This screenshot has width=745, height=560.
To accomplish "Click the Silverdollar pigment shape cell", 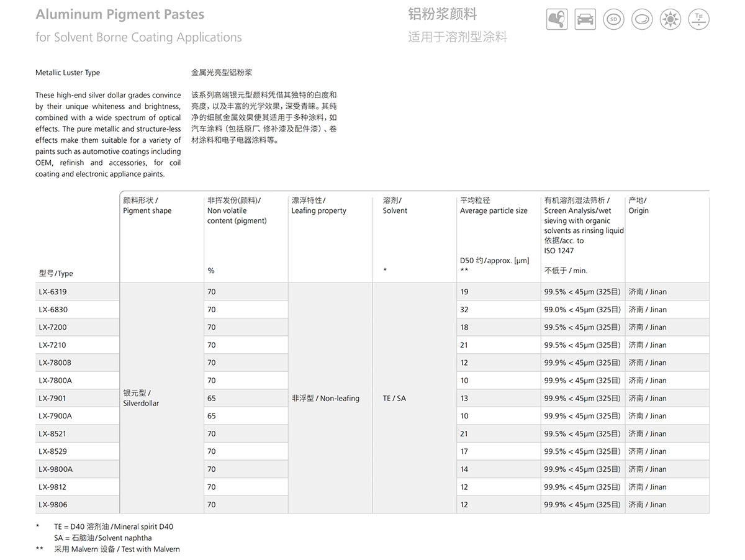I will click(x=141, y=398).
